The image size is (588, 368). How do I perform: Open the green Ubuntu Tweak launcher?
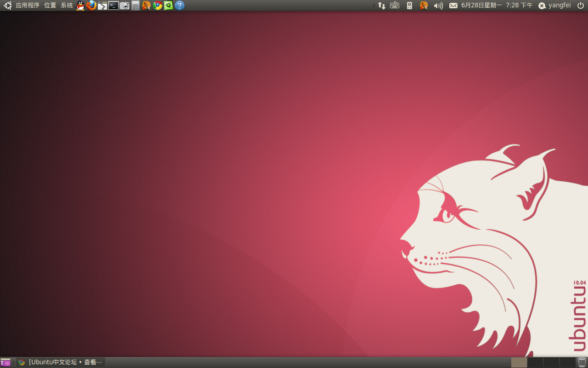click(x=169, y=6)
